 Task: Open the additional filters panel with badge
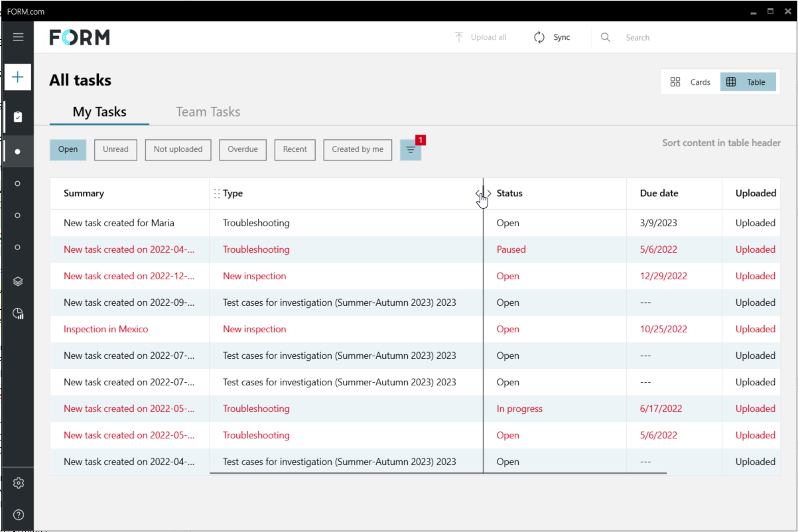tap(411, 150)
